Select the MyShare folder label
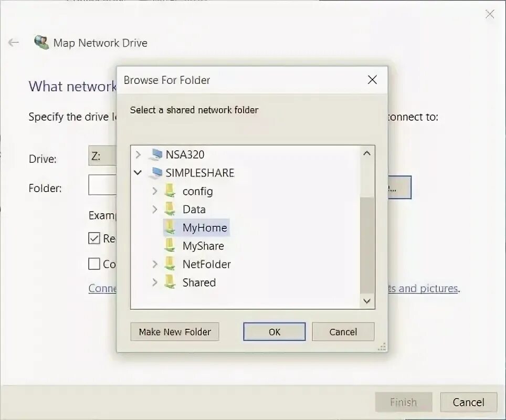The image size is (506, 420). (x=203, y=246)
